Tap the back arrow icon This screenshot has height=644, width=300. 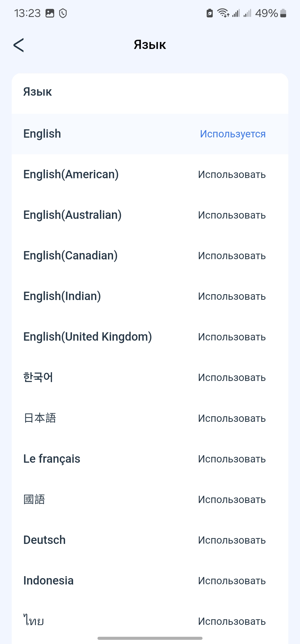[19, 45]
